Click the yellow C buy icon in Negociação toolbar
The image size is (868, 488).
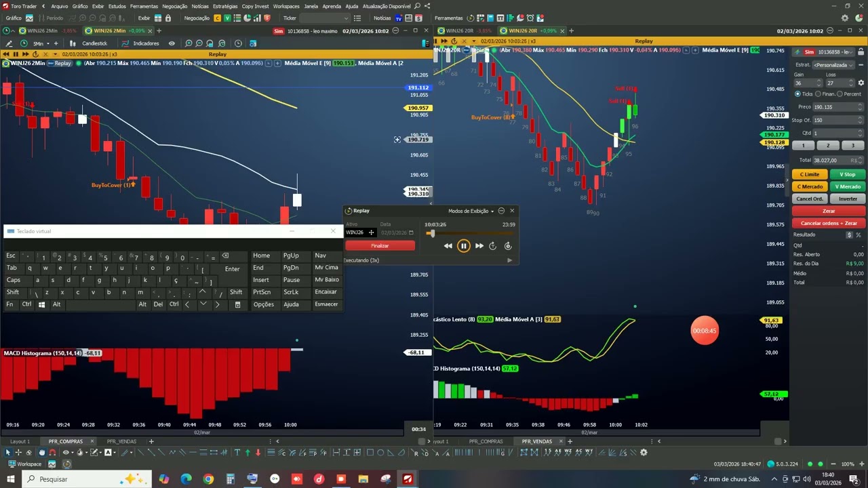tap(218, 18)
